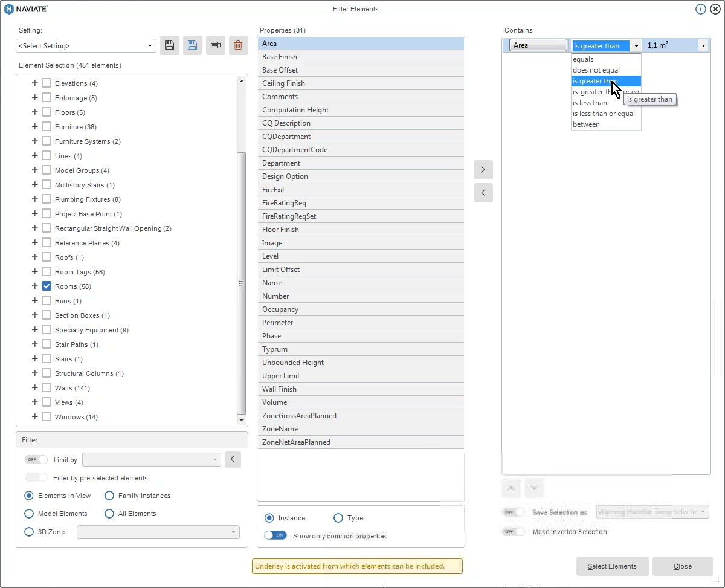Viewport: 725px width, 588px height.
Task: Remove a condition with left arrow
Action: tap(483, 193)
